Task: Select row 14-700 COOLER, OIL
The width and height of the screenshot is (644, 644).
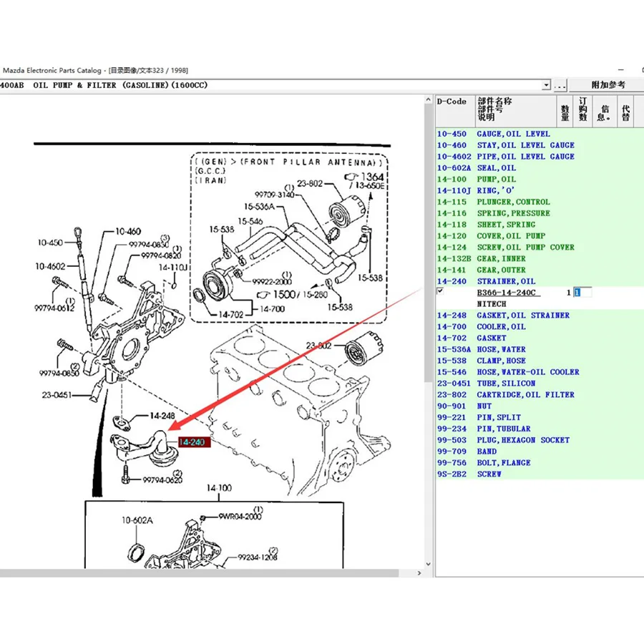Action: tap(540, 327)
